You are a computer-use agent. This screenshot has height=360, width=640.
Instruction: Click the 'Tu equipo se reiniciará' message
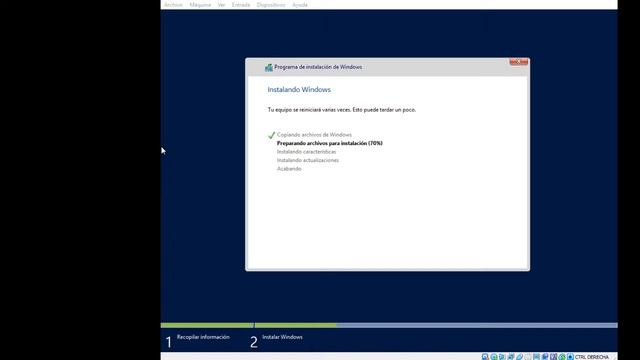pyautogui.click(x=342, y=110)
